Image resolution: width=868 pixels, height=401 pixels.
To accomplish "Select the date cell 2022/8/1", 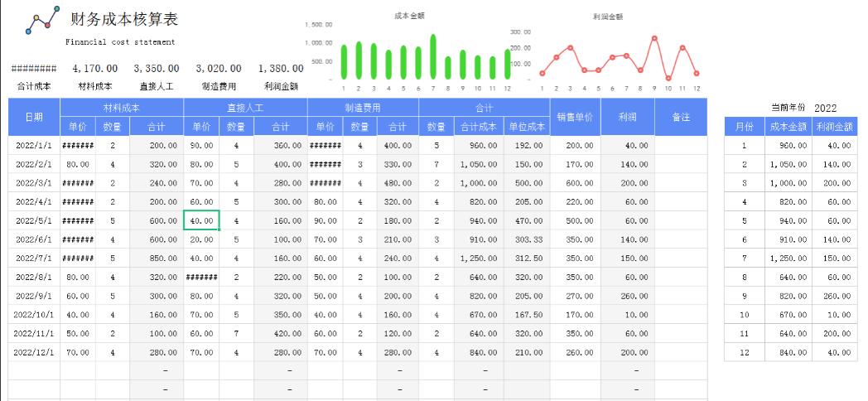I will pos(34,278).
